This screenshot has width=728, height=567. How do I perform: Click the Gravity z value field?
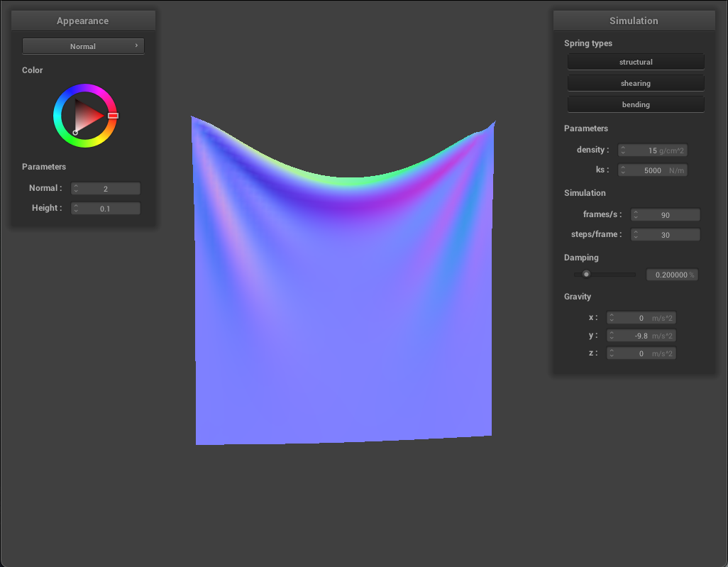[x=641, y=353]
